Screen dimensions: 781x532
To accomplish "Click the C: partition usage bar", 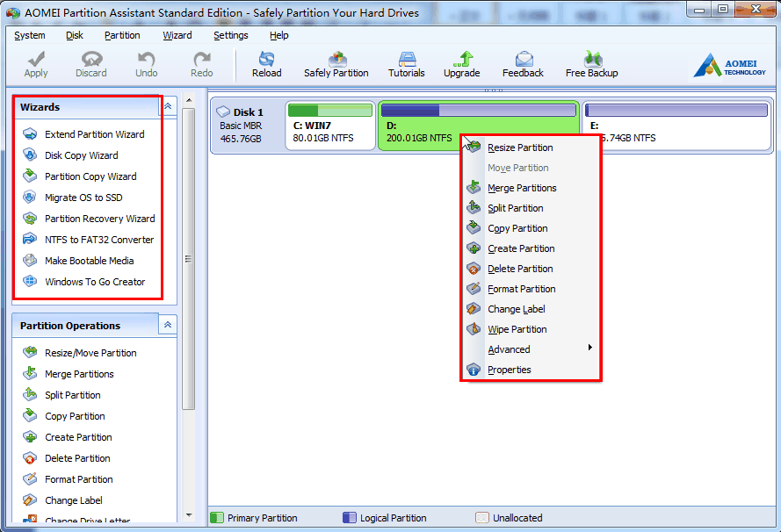I will (x=330, y=110).
